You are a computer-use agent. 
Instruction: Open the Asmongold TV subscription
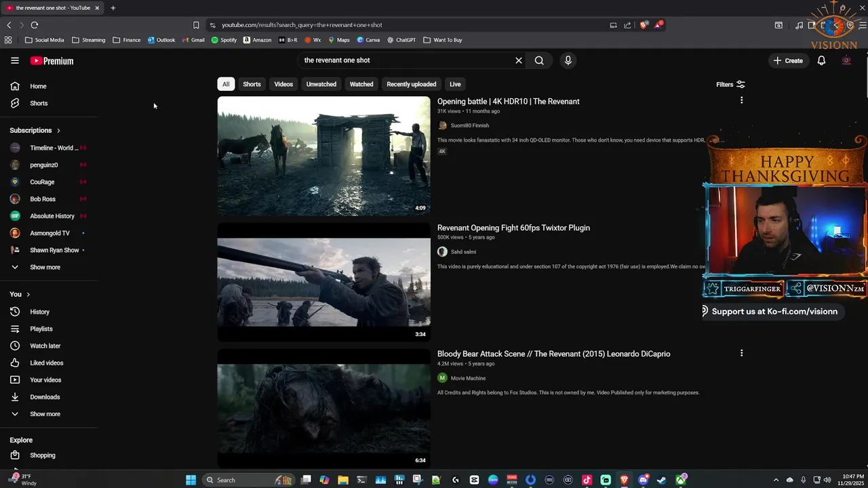pos(49,233)
